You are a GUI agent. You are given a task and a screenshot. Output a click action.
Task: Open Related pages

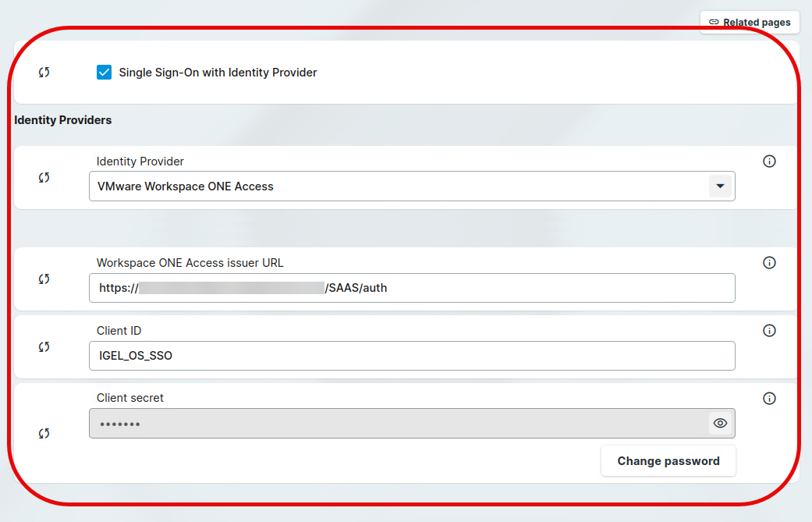coord(750,23)
